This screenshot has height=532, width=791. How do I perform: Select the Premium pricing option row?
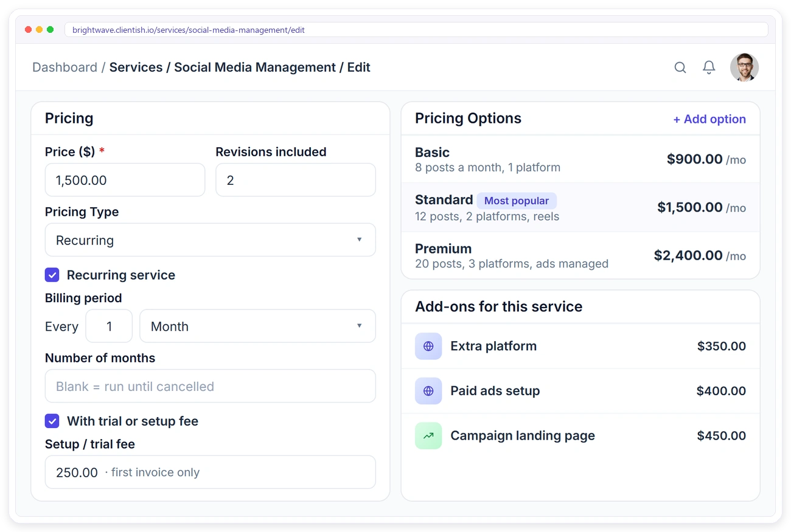[x=580, y=255]
